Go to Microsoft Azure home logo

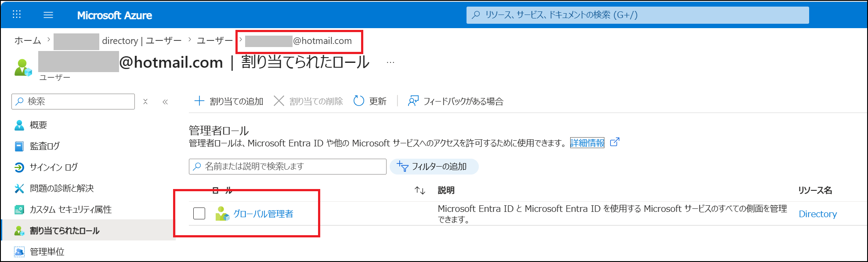pyautogui.click(x=114, y=15)
